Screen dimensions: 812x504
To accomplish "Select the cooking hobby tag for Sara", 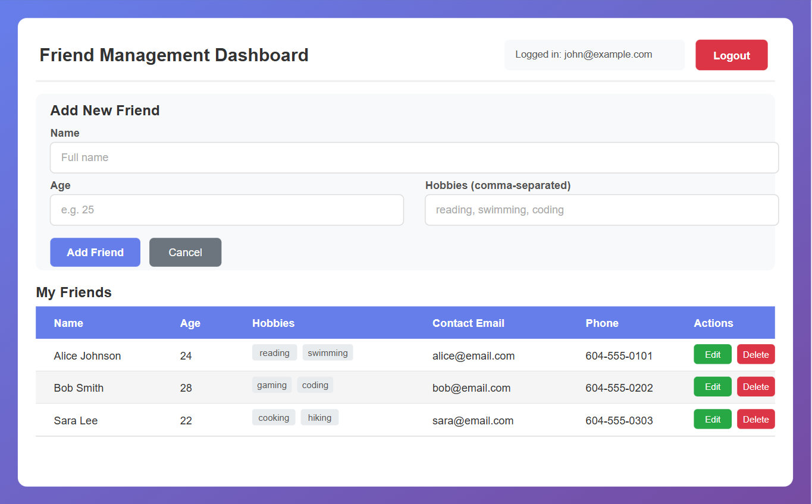I will click(273, 417).
